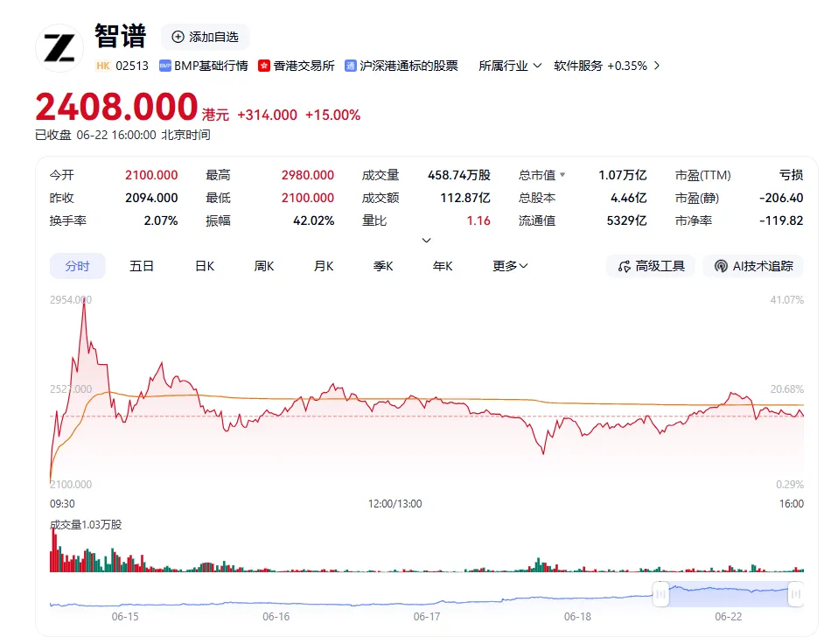The height and width of the screenshot is (644, 831).
Task: Switch to the 五日 tab
Action: (142, 266)
